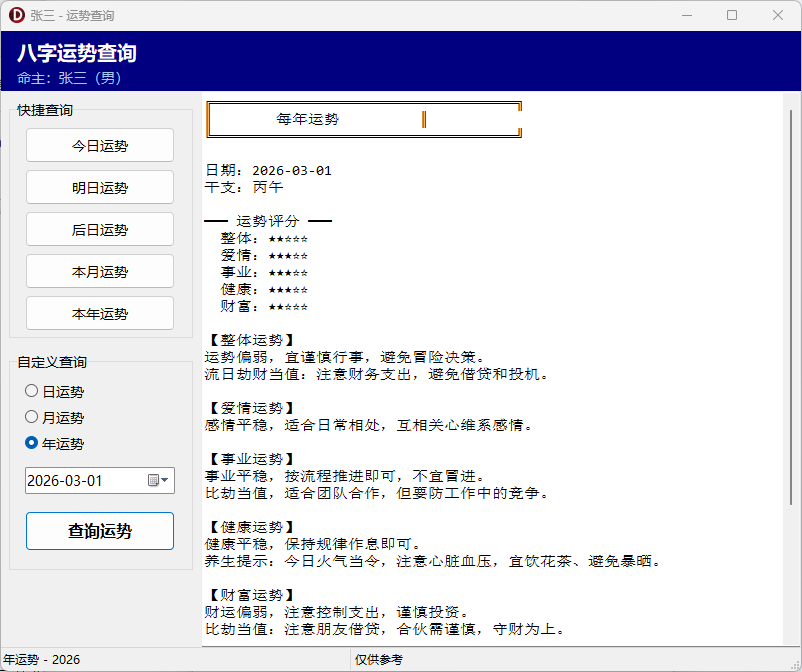Select the 月运势 radio option

tap(30, 417)
